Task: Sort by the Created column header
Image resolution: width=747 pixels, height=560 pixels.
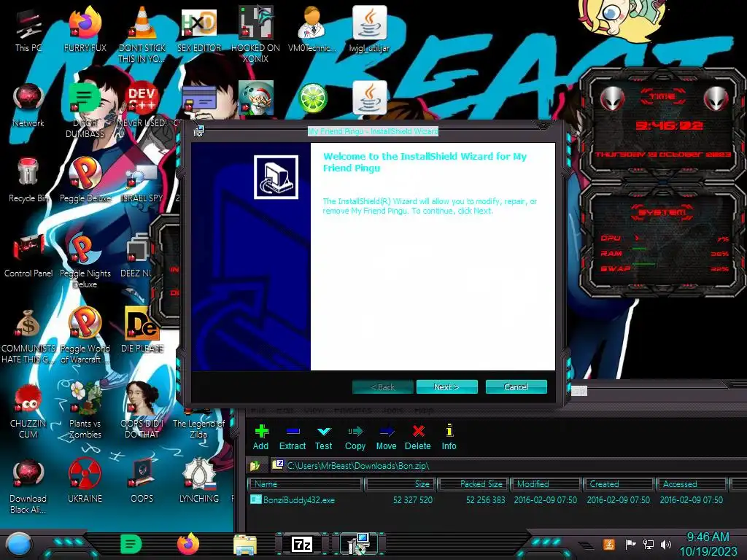Action: (x=619, y=484)
